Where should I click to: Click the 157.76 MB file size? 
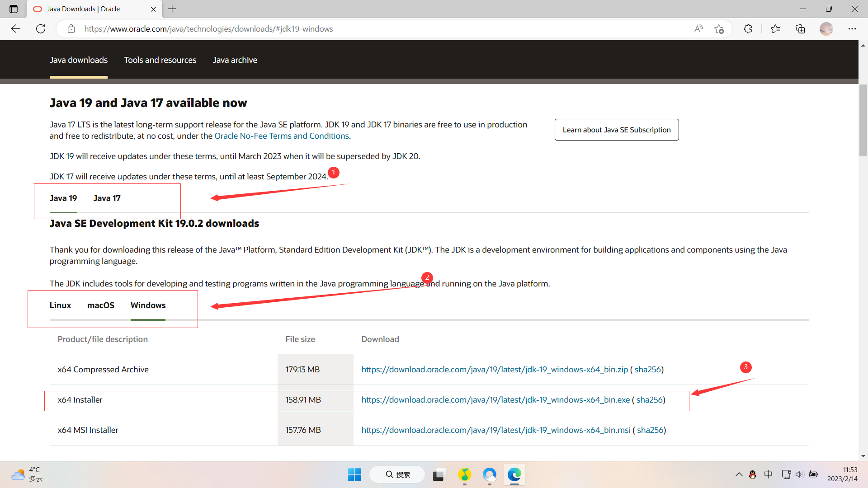click(x=303, y=430)
